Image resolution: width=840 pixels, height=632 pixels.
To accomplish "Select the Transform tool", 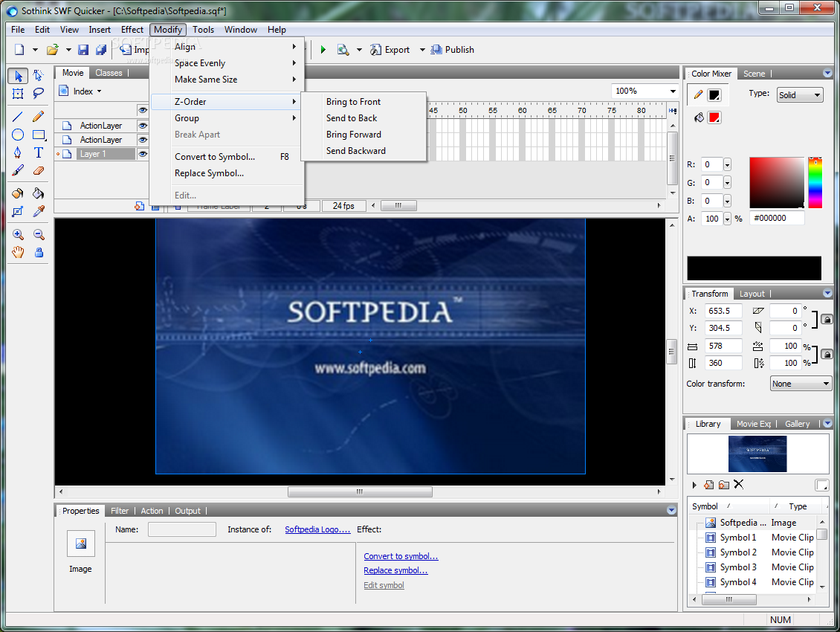I will [18, 94].
